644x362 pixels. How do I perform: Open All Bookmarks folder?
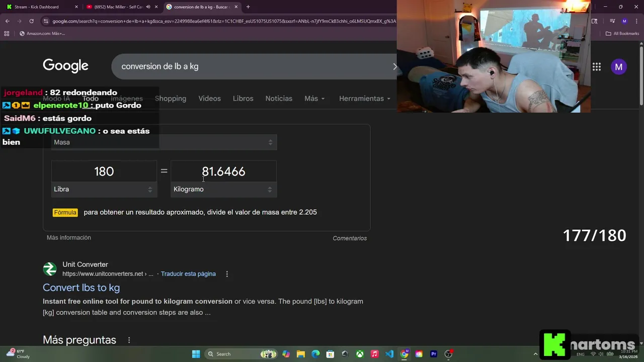pos(622,34)
